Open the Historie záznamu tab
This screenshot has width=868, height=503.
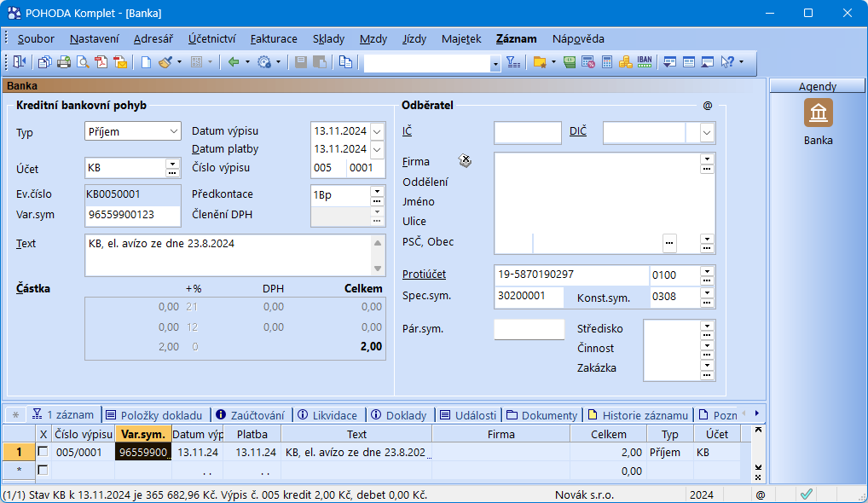pyautogui.click(x=639, y=415)
